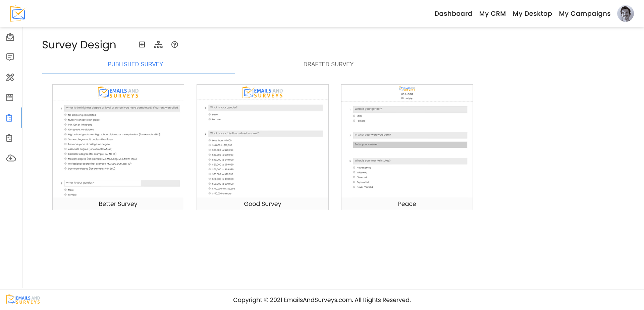Open the user profile avatar

click(625, 13)
